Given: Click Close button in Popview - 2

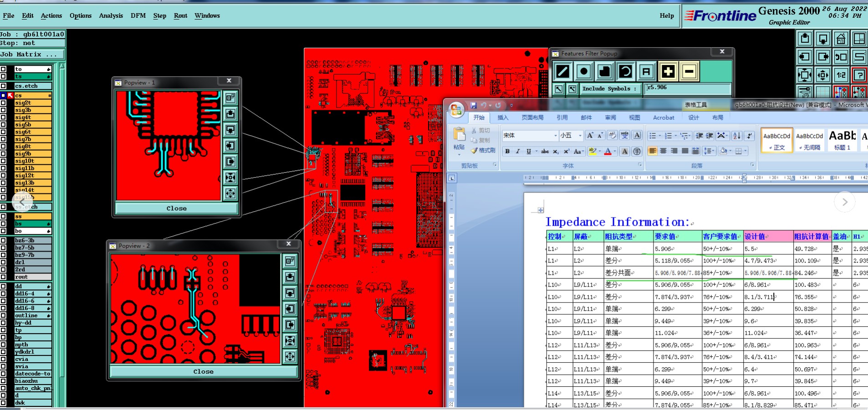Looking at the screenshot, I should tap(203, 372).
